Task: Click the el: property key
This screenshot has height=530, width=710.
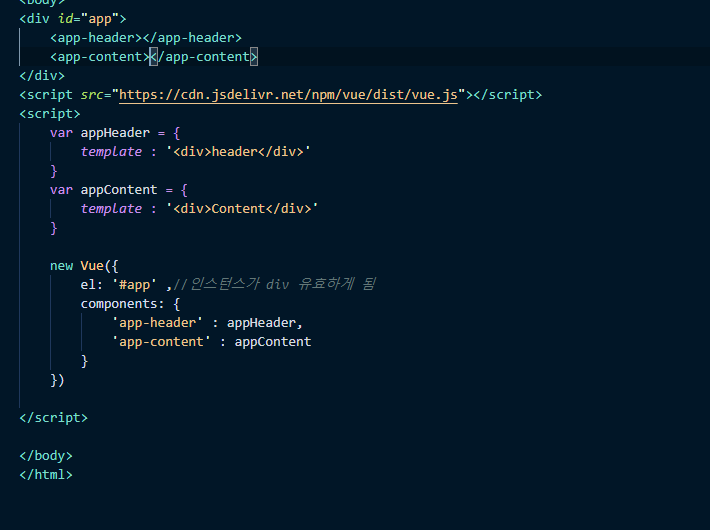Action: [92, 285]
